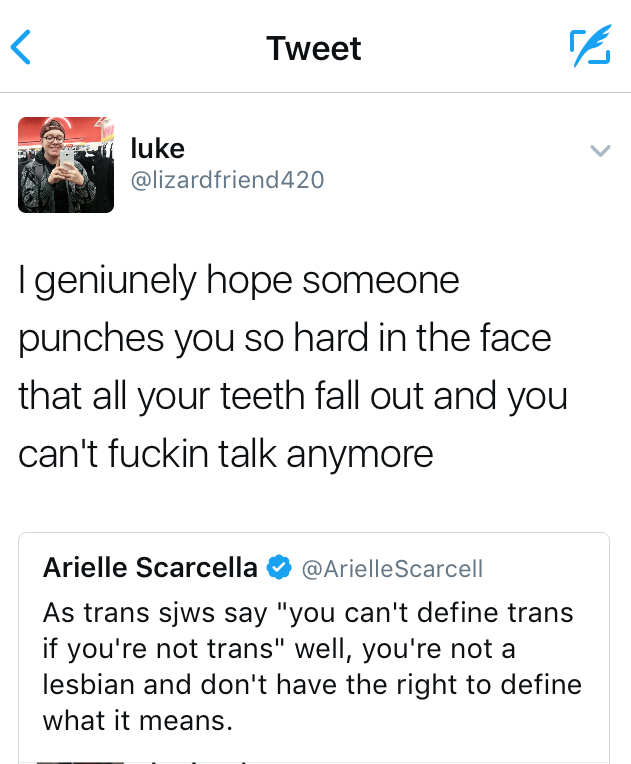The height and width of the screenshot is (764, 631).
Task: Open the tweet options chevron menu
Action: click(600, 151)
